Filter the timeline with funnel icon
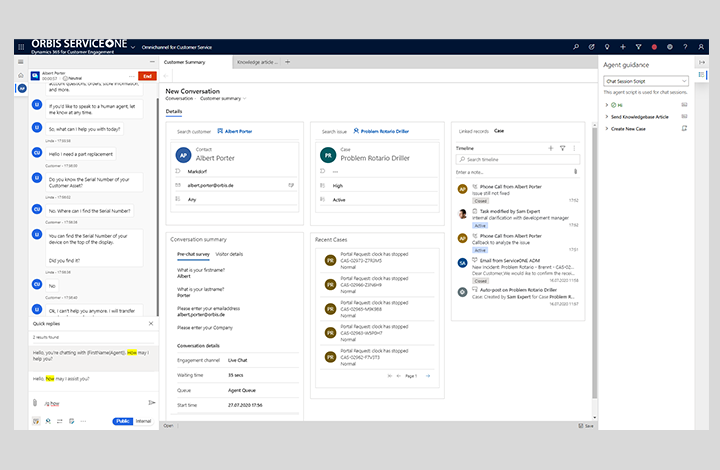Viewport: 720px width, 470px height. coord(562,148)
